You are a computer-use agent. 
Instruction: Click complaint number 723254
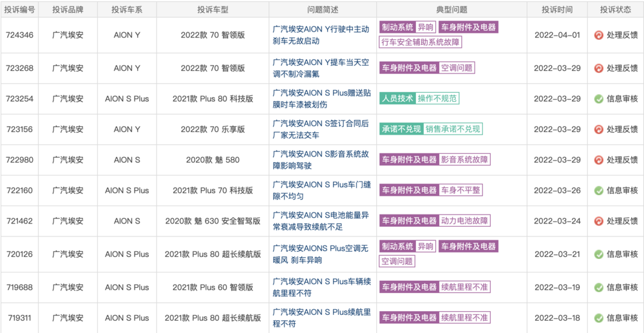(19, 99)
